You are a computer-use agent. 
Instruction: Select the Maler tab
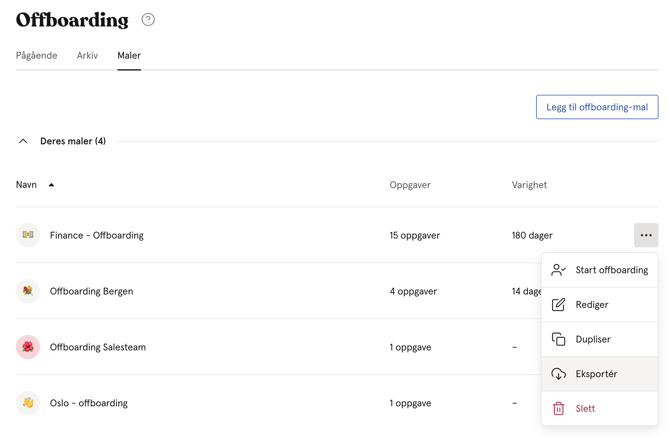tap(129, 56)
